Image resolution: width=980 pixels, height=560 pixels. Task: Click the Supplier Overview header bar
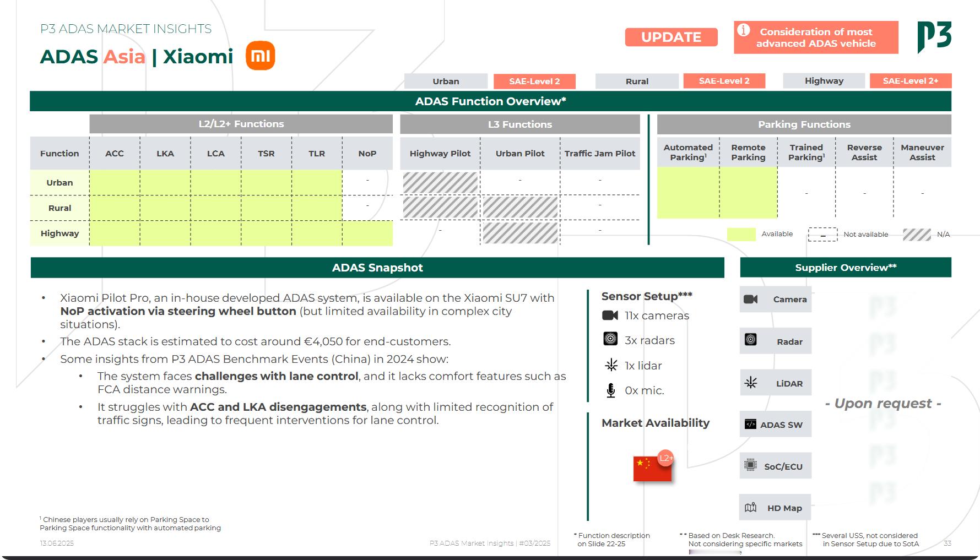pos(846,268)
